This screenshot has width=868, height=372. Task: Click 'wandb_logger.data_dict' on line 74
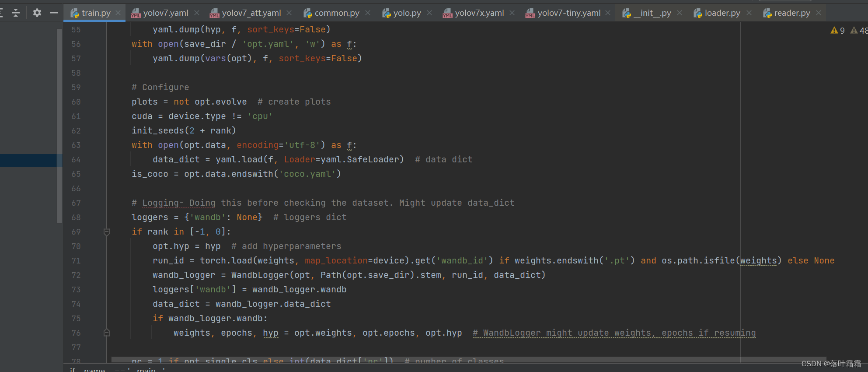coord(273,304)
